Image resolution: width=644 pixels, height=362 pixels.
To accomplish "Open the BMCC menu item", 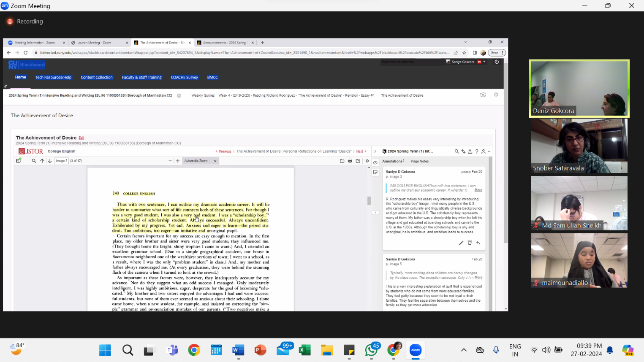I will pyautogui.click(x=212, y=77).
